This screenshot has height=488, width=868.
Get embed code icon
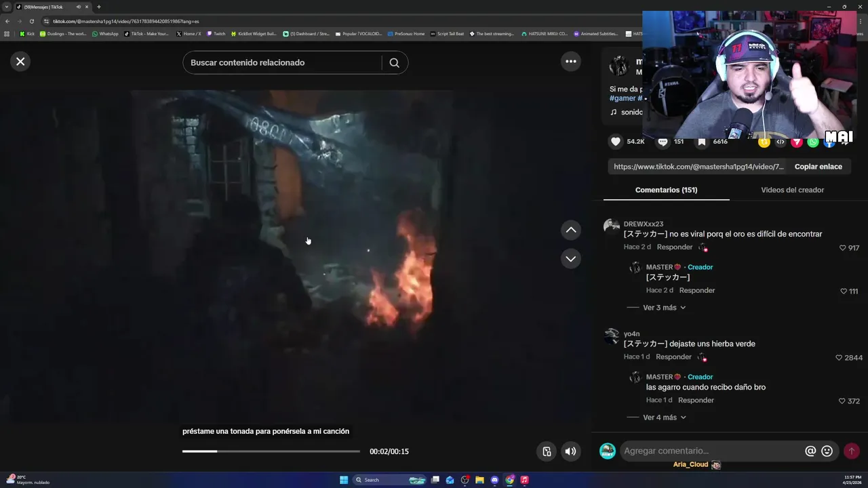[x=781, y=142]
